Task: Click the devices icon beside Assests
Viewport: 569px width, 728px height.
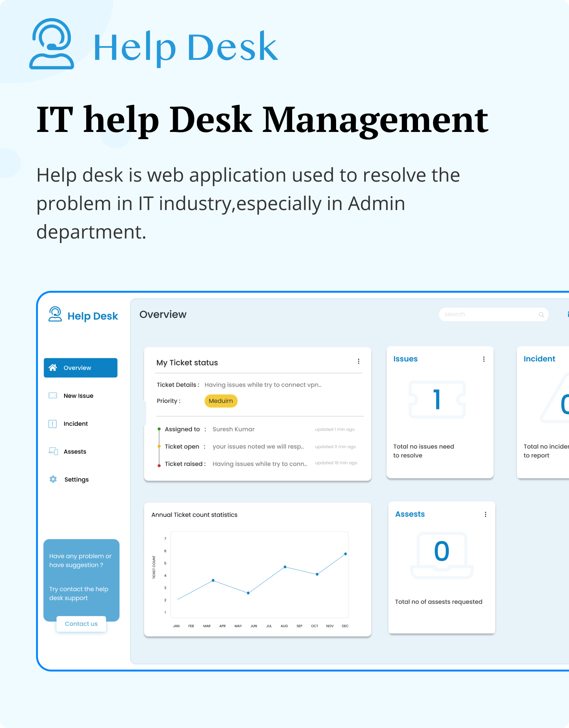Action: (x=53, y=451)
